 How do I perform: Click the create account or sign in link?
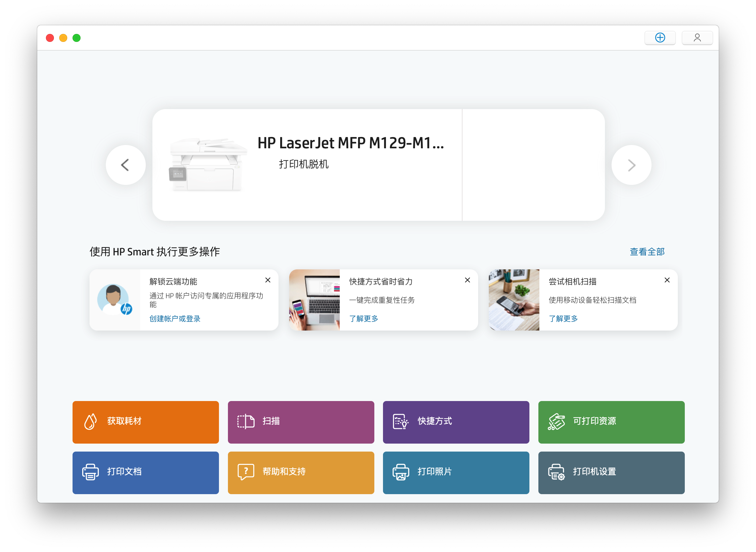tap(175, 319)
